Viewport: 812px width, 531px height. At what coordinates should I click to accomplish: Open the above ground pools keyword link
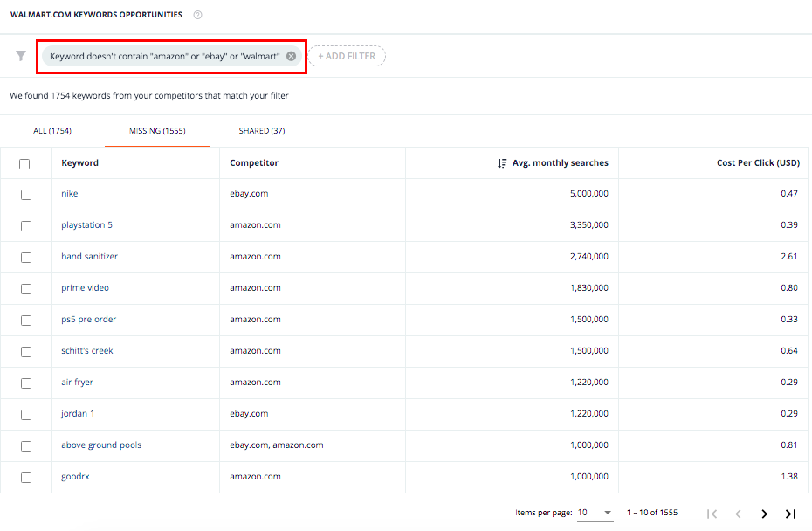(101, 445)
